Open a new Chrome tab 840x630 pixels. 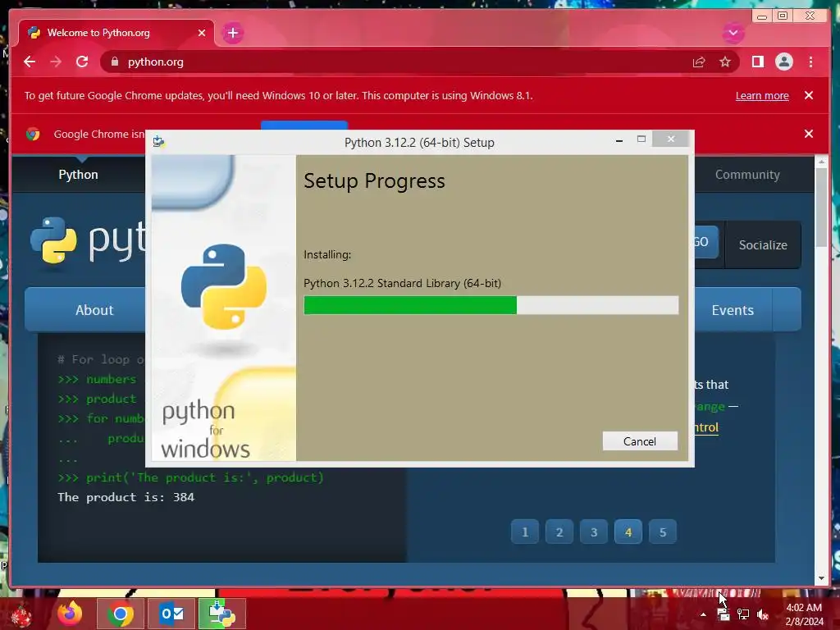pos(232,33)
